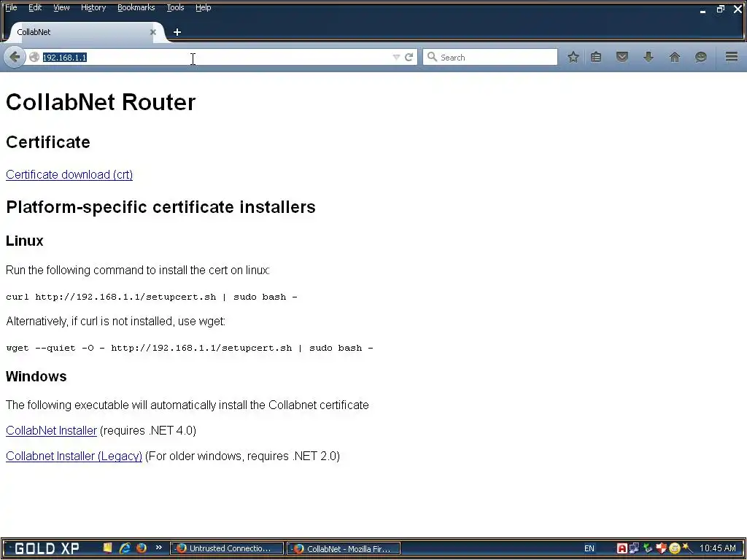Screen dimensions: 747x560
Task: Close the CollabNet tab
Action: point(153,32)
